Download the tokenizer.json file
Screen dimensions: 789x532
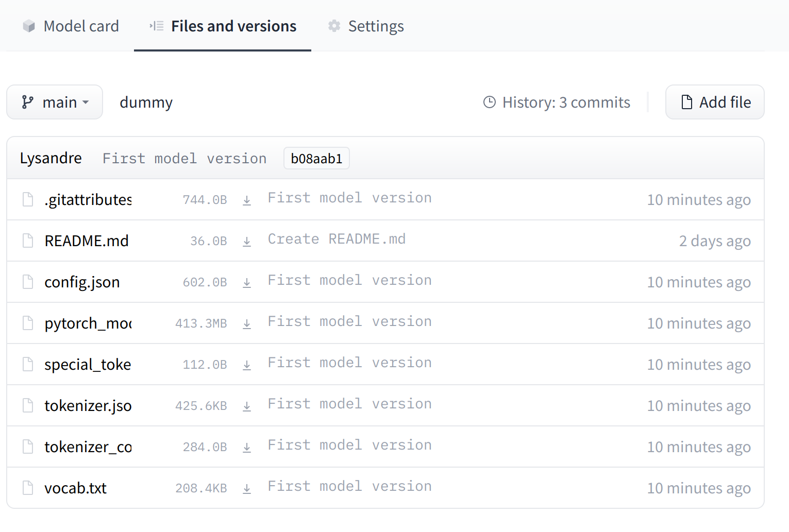coord(247,405)
